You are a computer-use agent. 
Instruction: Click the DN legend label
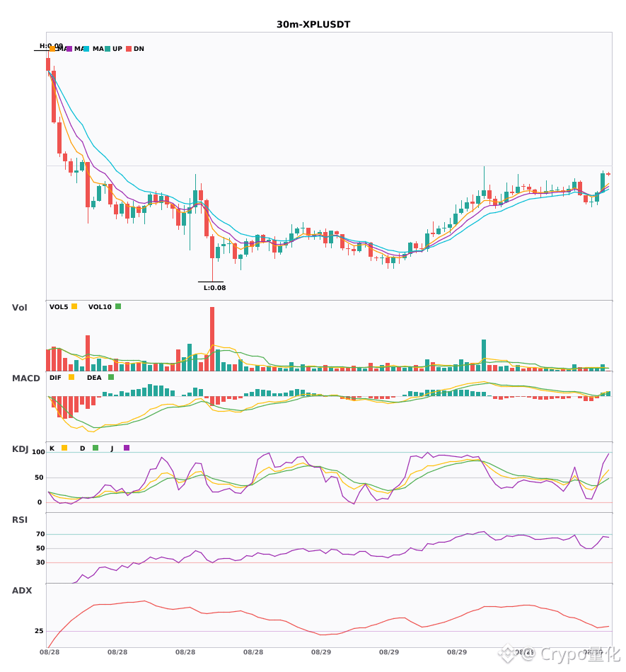[139, 49]
